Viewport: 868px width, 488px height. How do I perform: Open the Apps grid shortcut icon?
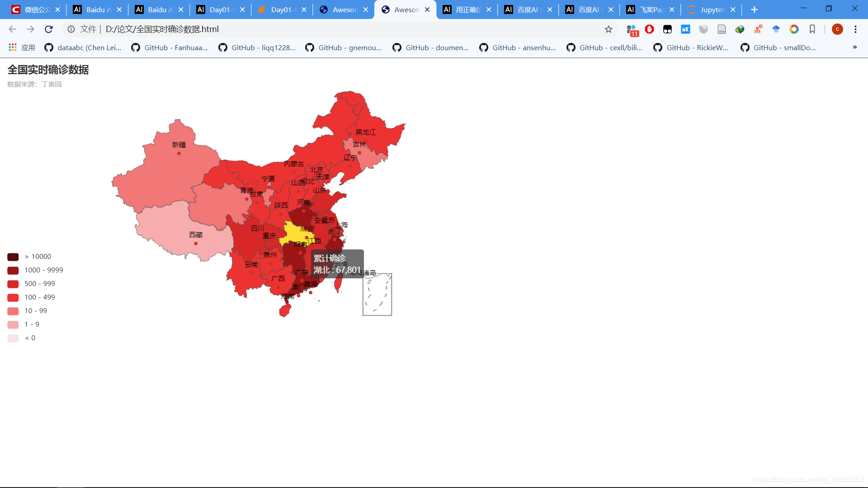click(x=13, y=47)
